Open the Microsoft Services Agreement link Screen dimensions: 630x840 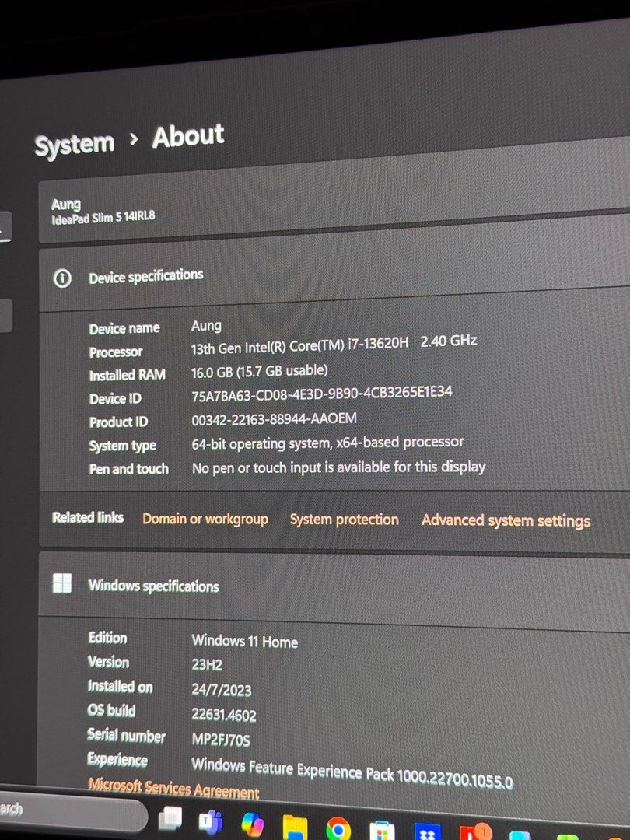[173, 788]
